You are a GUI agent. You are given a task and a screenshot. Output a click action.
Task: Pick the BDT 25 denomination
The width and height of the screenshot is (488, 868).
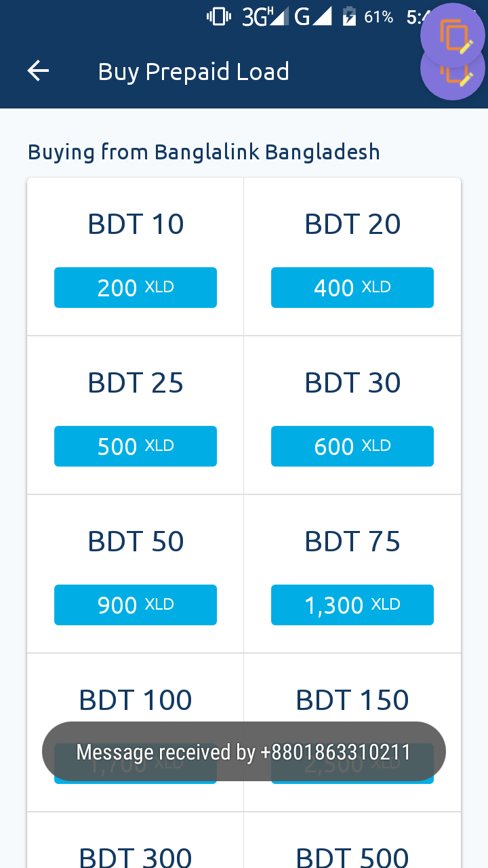[136, 383]
